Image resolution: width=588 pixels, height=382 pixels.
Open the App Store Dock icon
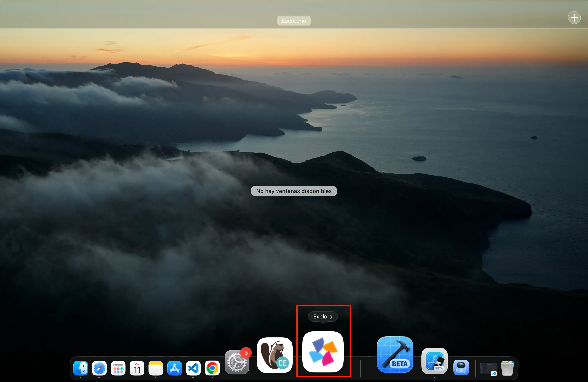[x=174, y=368]
